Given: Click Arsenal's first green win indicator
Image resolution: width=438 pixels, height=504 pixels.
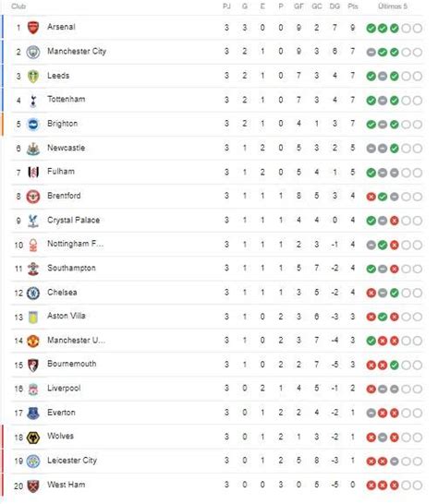Looking at the screenshot, I should 371,29.
